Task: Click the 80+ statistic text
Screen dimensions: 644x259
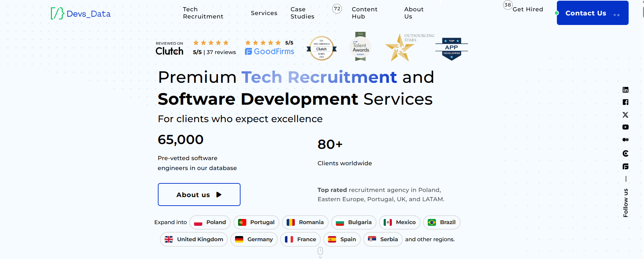Action: point(330,144)
